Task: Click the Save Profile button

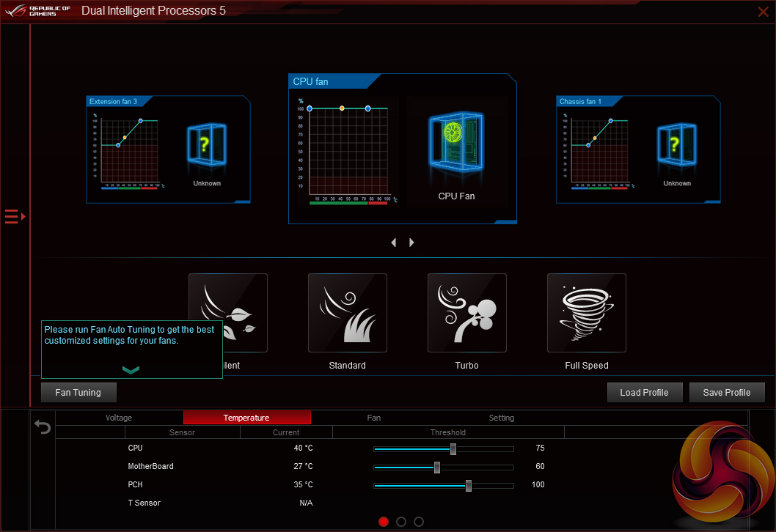Action: coord(727,393)
